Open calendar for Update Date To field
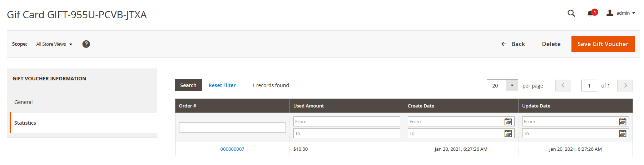The width and height of the screenshot is (644, 165). pyautogui.click(x=622, y=134)
